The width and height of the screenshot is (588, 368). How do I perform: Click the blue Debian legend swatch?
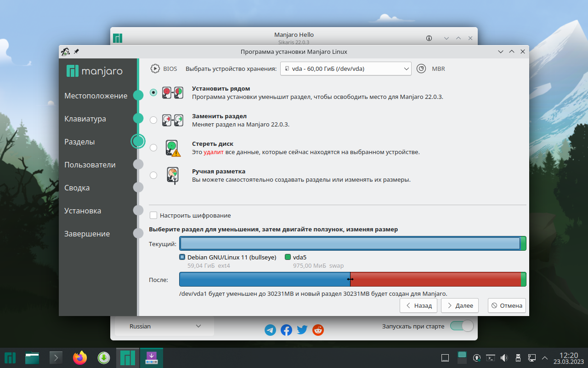coord(182,257)
